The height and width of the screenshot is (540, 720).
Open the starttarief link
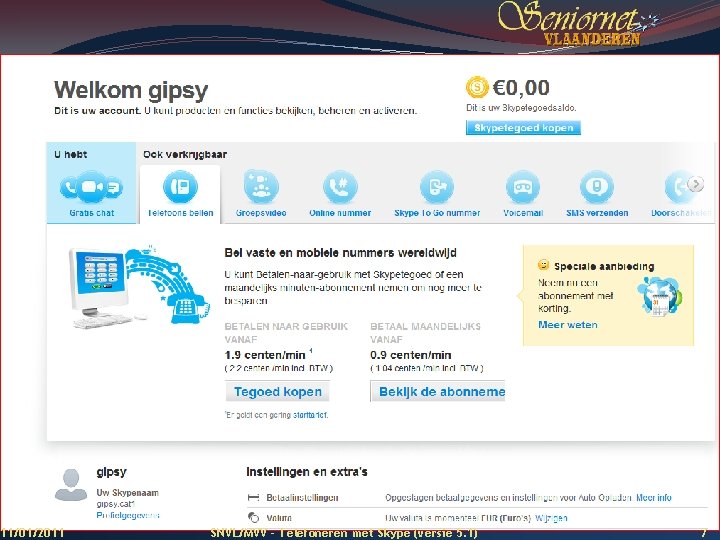point(310,415)
